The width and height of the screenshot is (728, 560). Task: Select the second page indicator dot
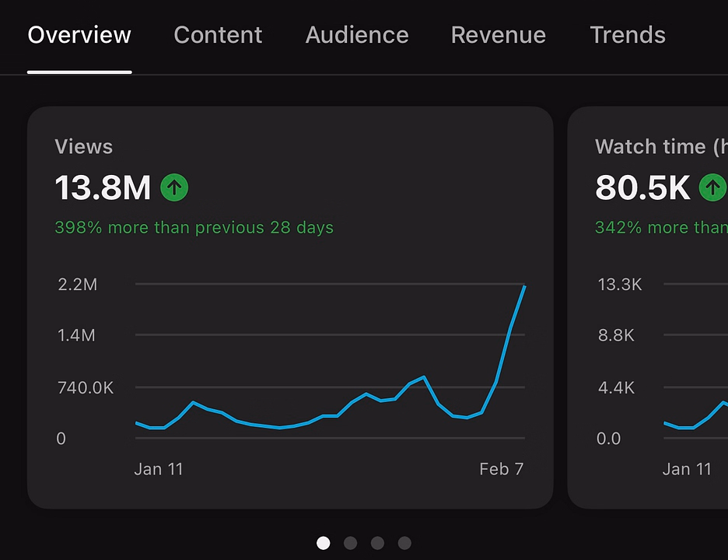(350, 543)
